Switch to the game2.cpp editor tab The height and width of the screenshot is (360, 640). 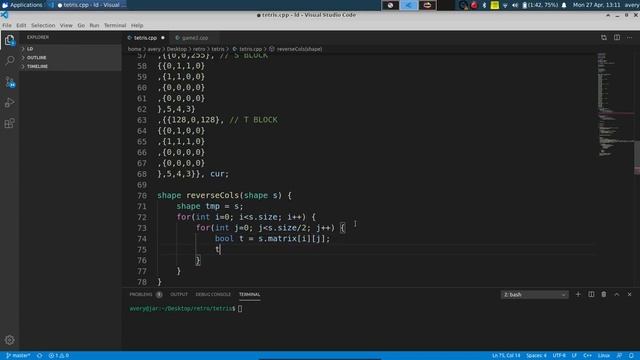[x=194, y=38]
